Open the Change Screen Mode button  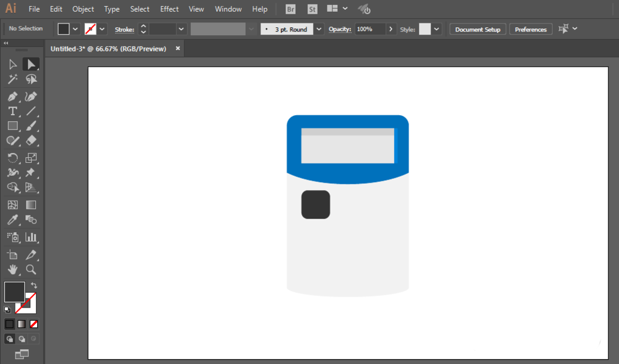(x=22, y=354)
